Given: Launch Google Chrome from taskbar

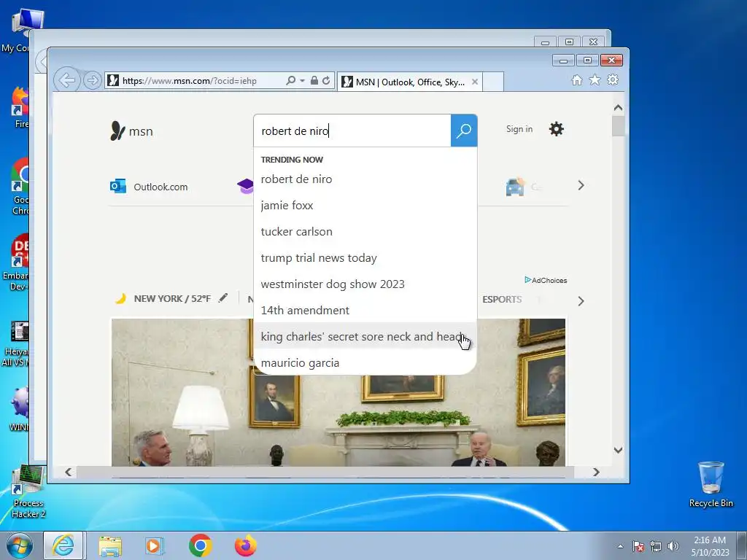Looking at the screenshot, I should [x=200, y=545].
